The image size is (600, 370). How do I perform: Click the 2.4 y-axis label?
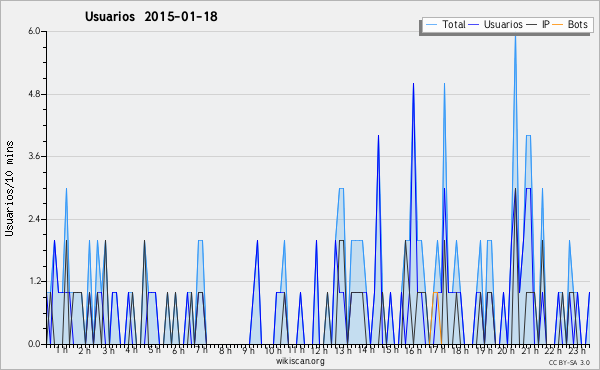click(34, 219)
